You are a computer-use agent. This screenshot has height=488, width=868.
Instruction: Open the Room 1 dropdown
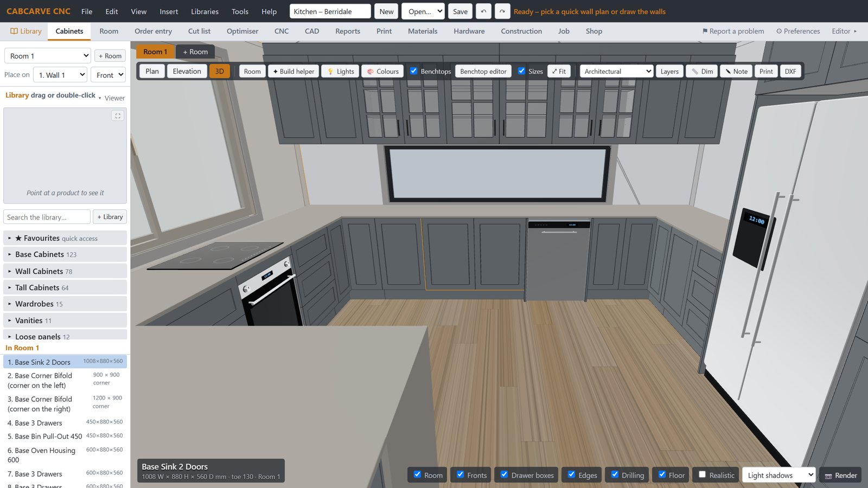point(48,56)
